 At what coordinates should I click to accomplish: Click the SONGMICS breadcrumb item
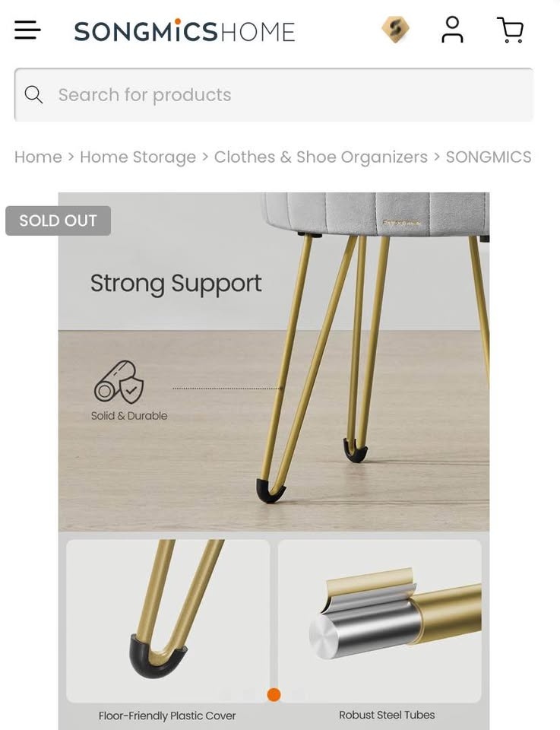[x=489, y=157]
